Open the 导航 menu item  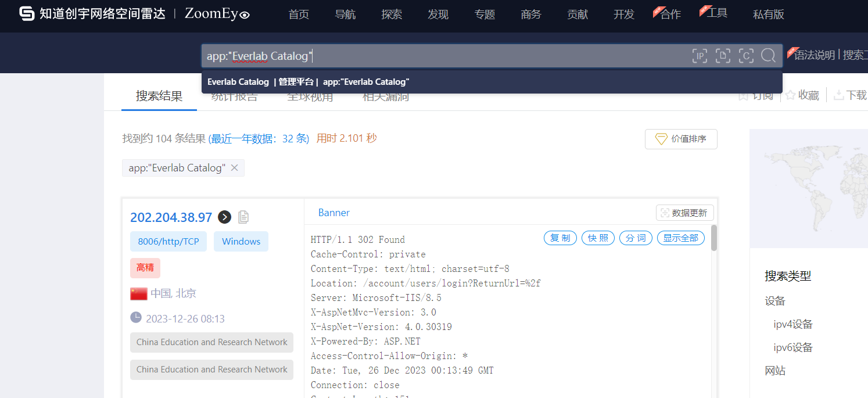click(x=345, y=15)
